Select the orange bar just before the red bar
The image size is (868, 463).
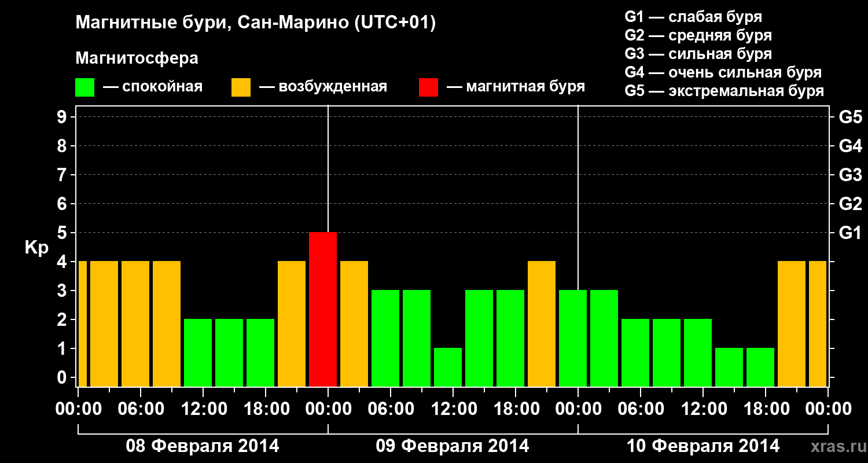coord(292,324)
